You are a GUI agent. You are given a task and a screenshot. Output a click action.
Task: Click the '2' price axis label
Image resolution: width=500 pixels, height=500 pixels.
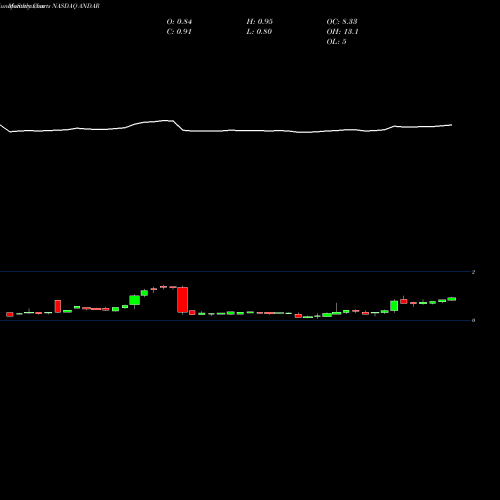point(473,272)
